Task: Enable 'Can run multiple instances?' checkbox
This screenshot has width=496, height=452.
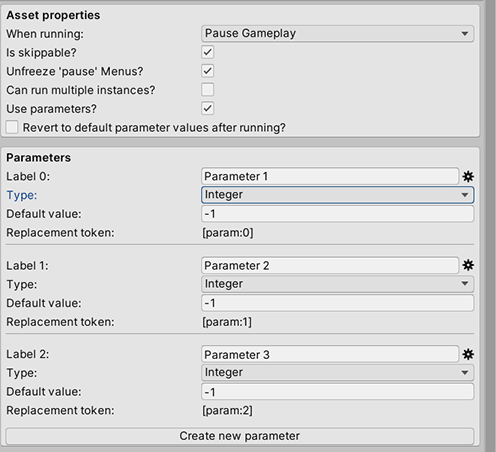Action: tap(208, 90)
